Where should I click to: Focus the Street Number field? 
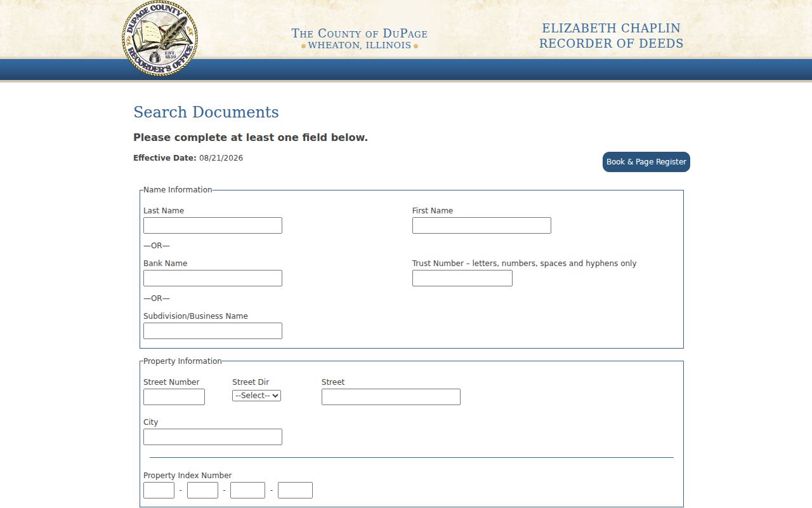coord(174,397)
